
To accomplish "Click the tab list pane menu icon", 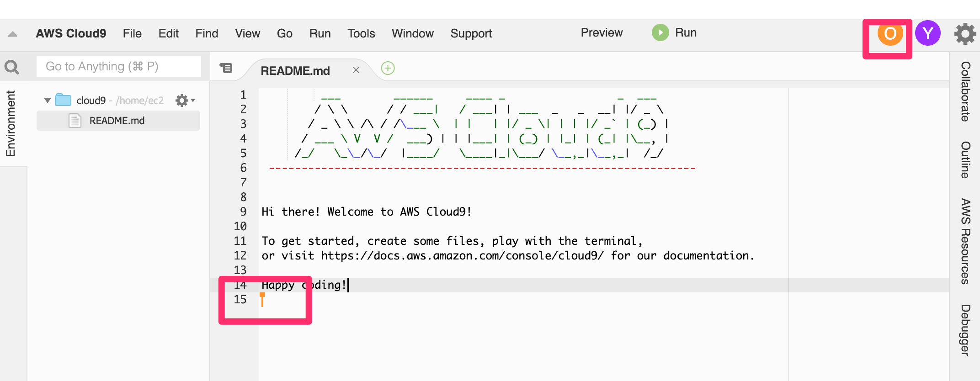I will [226, 68].
